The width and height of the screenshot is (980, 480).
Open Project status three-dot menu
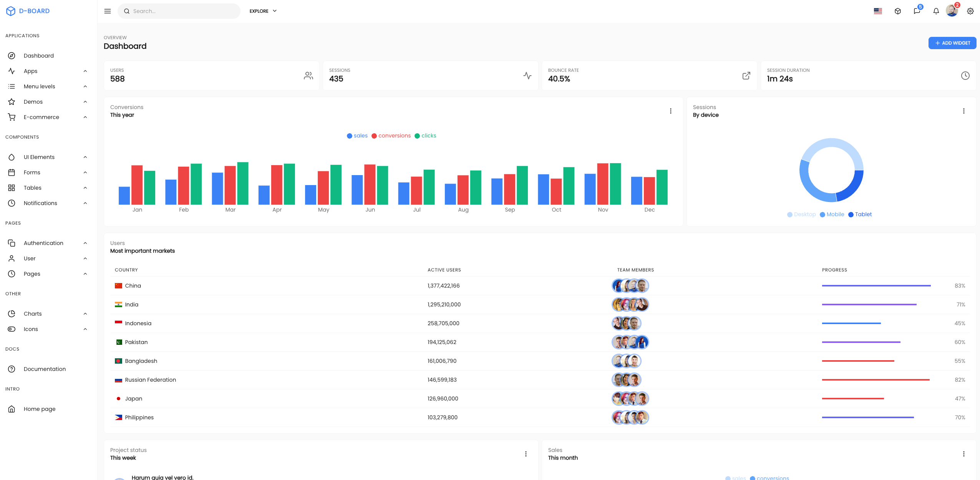coord(526,454)
